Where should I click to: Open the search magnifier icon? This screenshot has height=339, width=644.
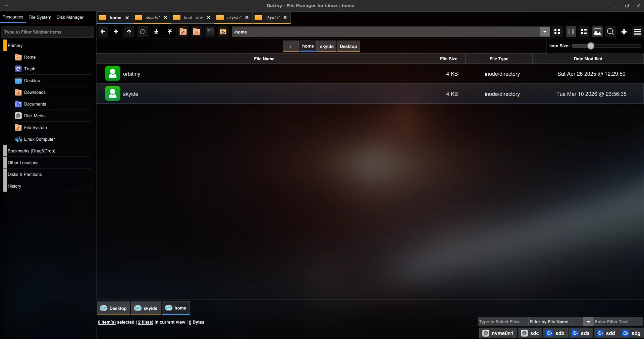[610, 32]
